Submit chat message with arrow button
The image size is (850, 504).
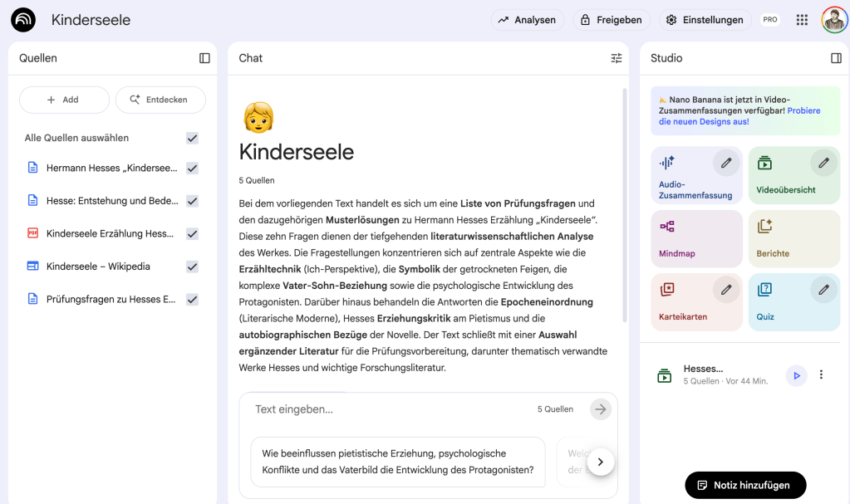(600, 409)
